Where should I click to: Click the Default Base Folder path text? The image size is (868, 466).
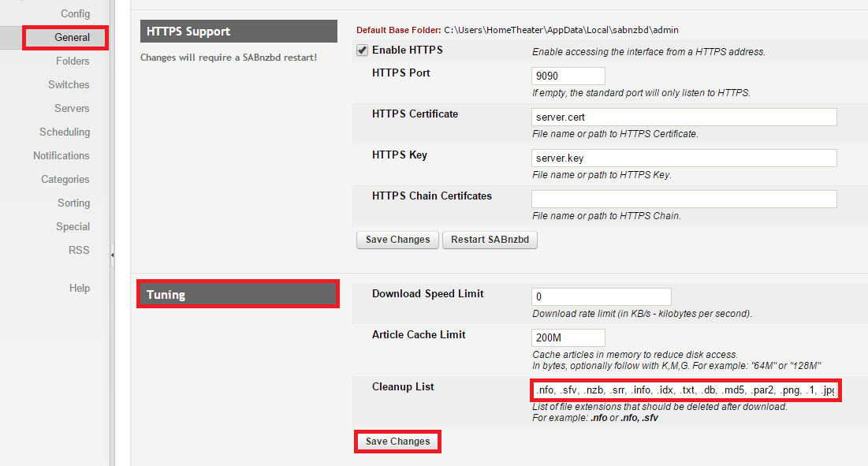[561, 30]
